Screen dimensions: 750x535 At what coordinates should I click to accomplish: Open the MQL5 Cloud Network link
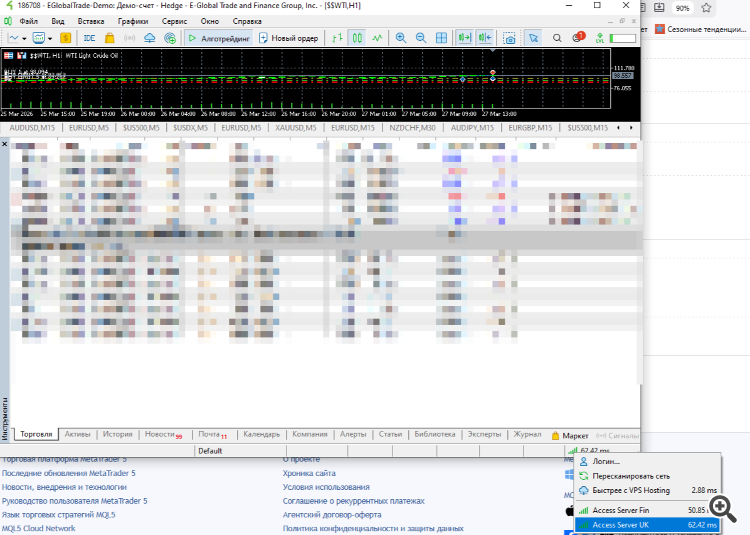click(x=38, y=528)
